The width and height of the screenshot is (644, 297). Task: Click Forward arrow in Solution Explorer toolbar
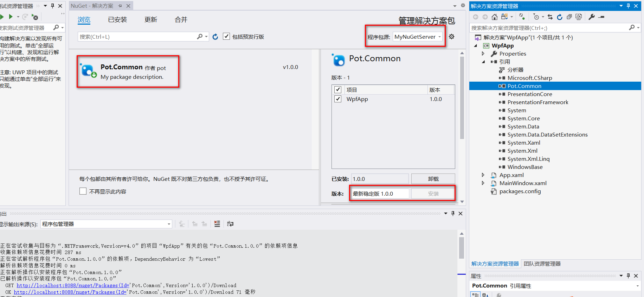[485, 17]
